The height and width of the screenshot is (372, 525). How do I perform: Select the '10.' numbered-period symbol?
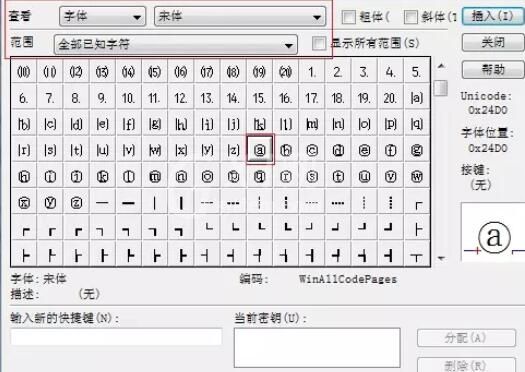129,98
